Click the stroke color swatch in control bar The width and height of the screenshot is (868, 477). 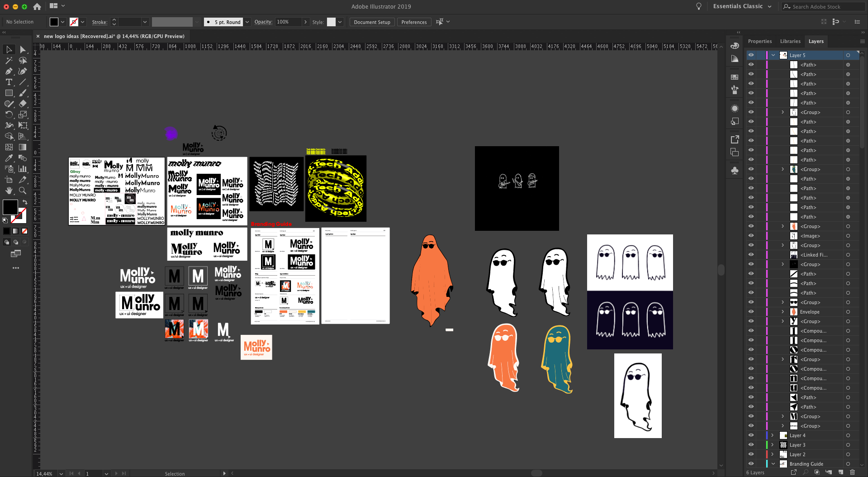click(74, 22)
